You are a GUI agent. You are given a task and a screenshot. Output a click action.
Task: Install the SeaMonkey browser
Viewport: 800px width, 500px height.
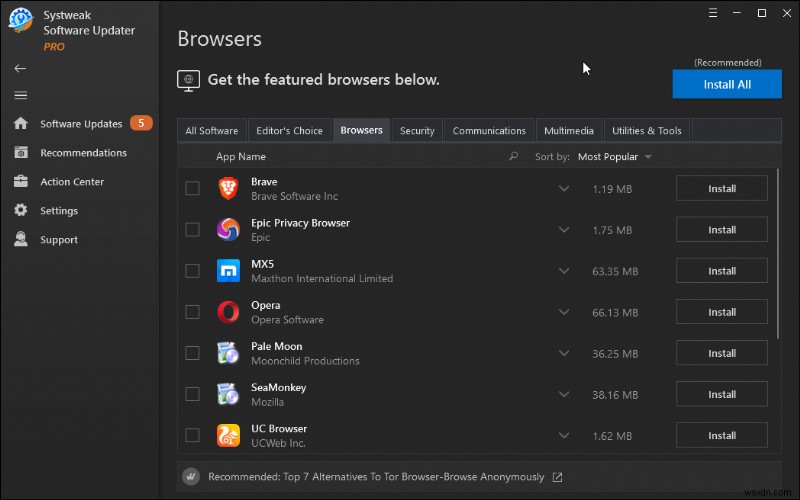pos(722,394)
